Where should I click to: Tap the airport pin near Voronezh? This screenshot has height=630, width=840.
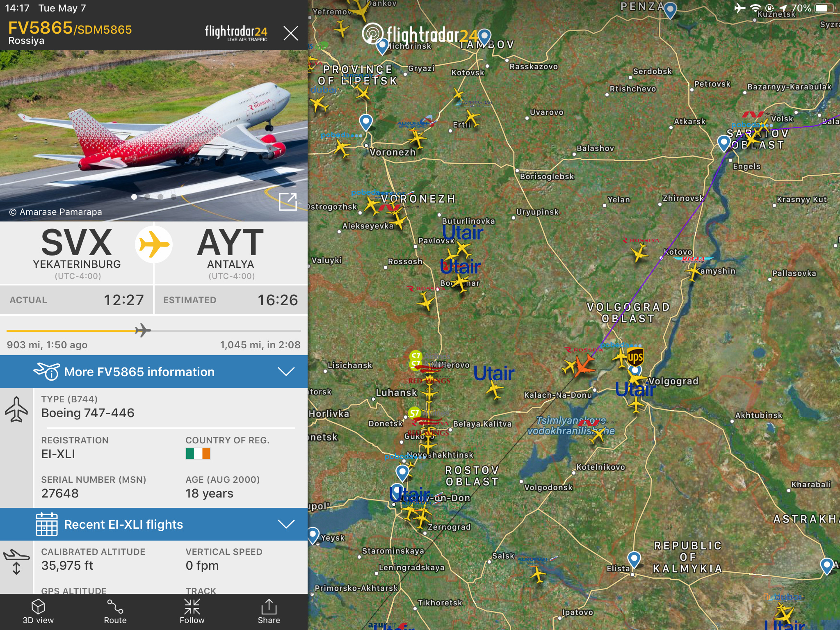tap(365, 122)
